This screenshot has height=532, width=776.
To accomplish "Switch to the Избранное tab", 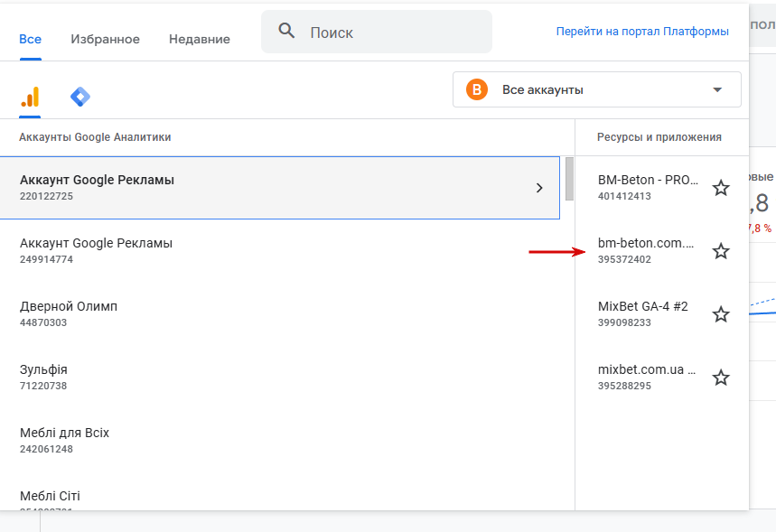I will (x=105, y=39).
